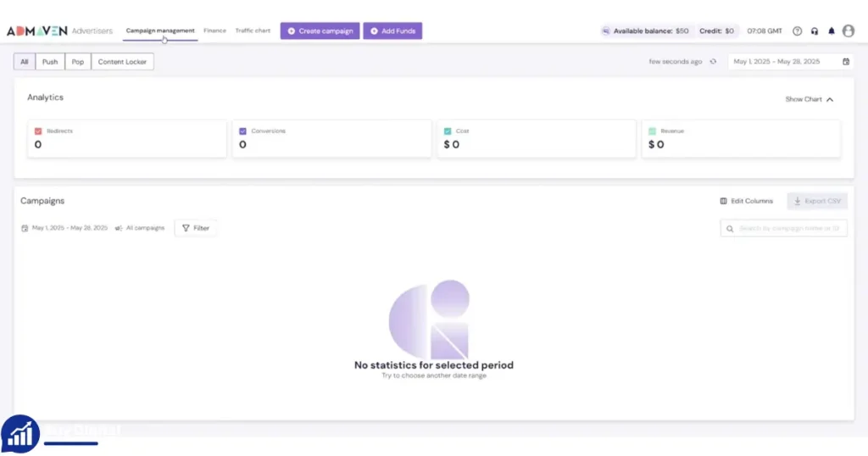This screenshot has height=456, width=868.
Task: Click the 07:08 GMT time display
Action: pyautogui.click(x=765, y=31)
